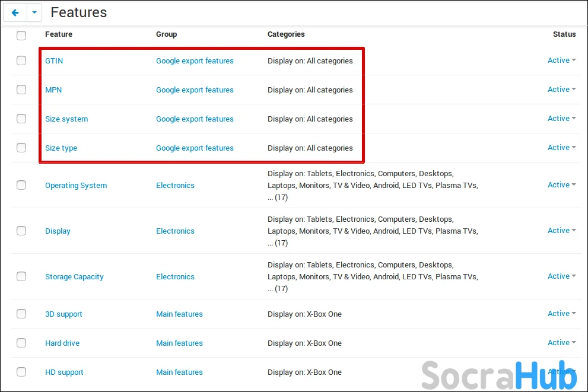The image size is (588, 392).
Task: Open the GTIN feature link
Action: (x=54, y=60)
